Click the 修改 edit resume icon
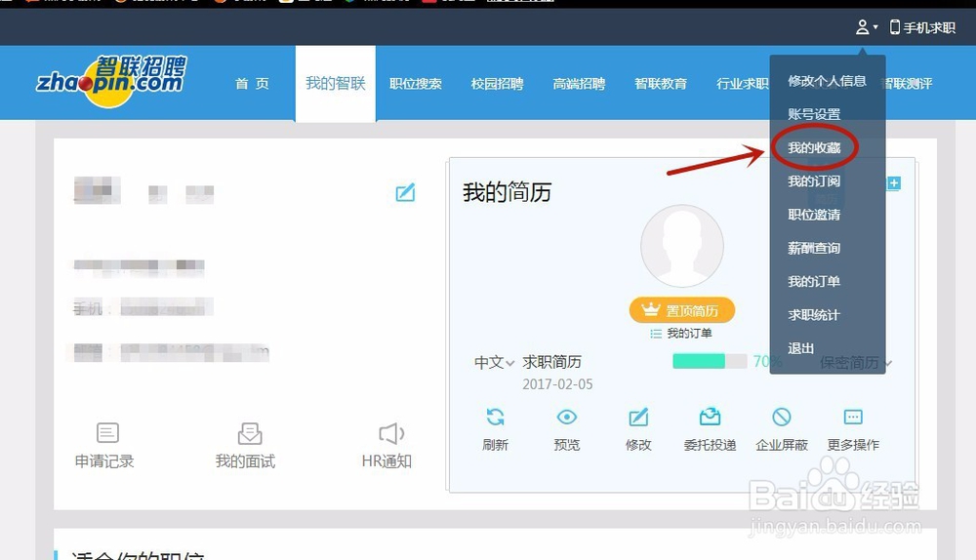 click(x=638, y=417)
